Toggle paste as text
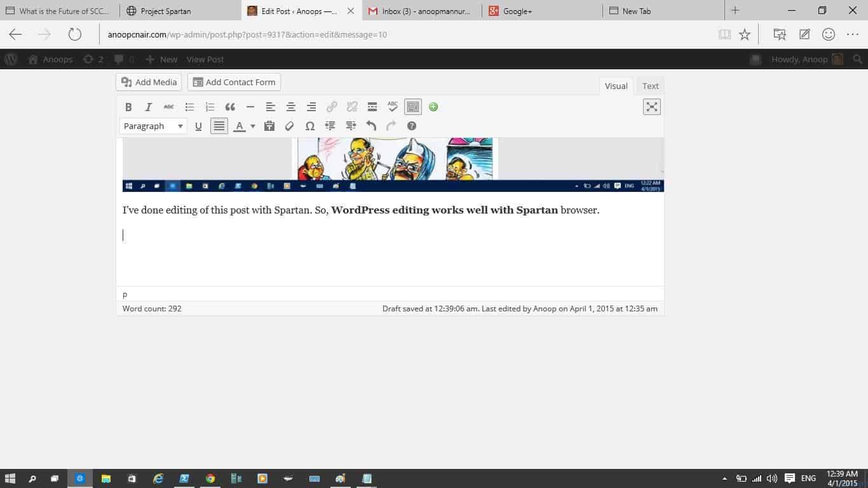868x488 pixels. 269,126
